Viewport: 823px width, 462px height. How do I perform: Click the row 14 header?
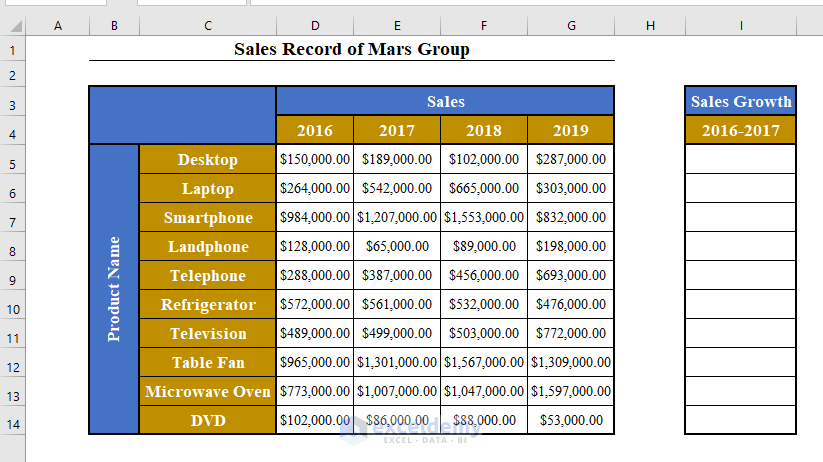13,424
